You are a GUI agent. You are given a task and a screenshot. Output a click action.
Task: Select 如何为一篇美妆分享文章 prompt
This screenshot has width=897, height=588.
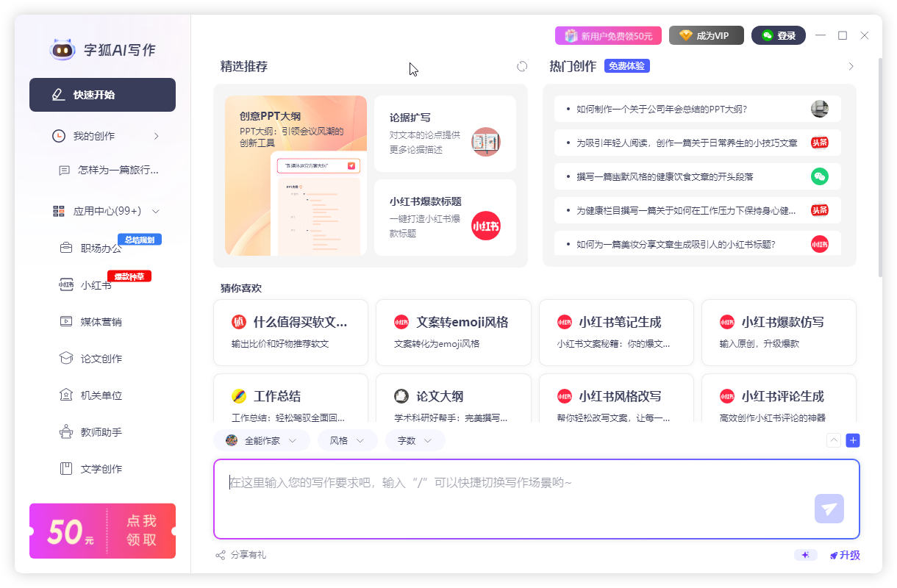pos(698,244)
